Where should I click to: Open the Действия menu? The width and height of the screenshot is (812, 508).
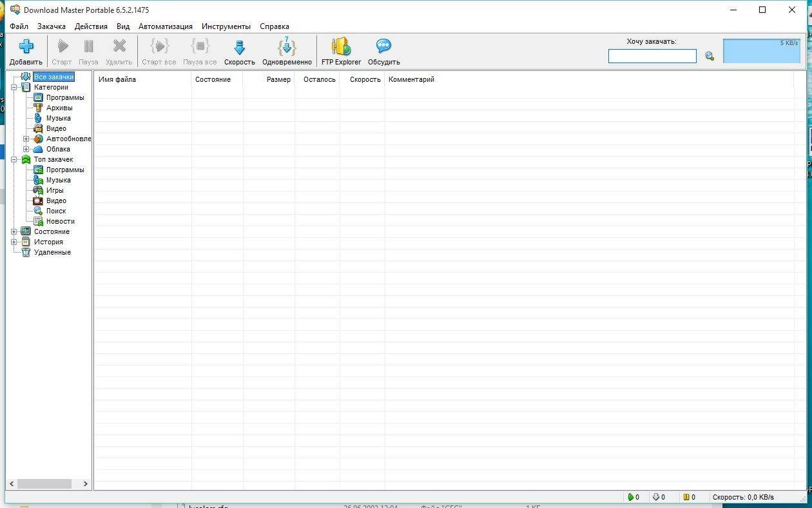coord(91,26)
